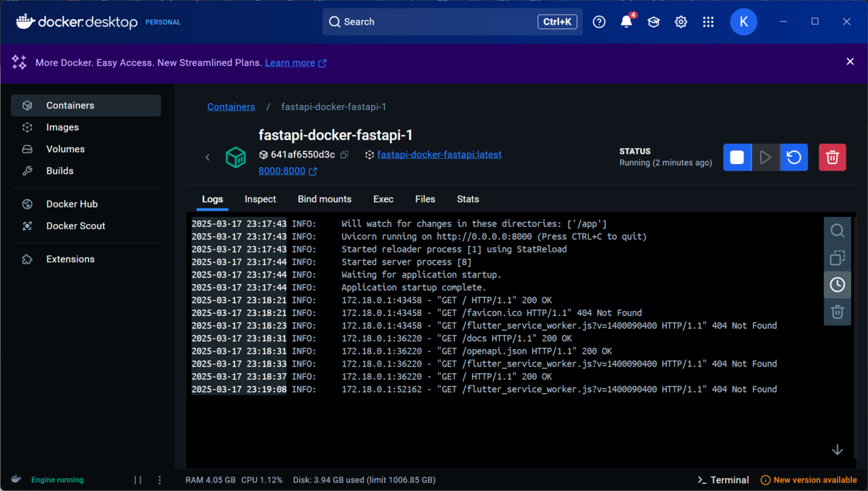
Task: Restart the container with the circular arrow
Action: click(794, 158)
